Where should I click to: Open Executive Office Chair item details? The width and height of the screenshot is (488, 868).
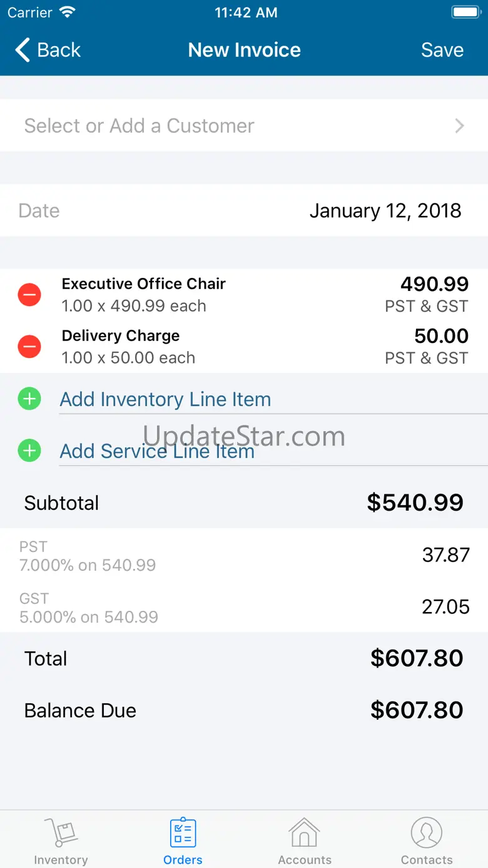click(143, 284)
